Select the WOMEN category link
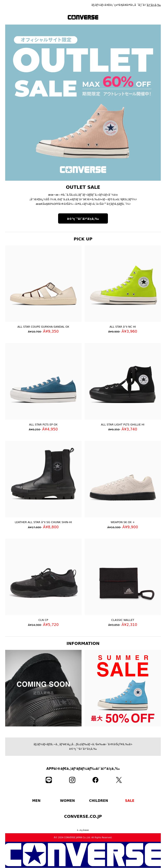 tap(67, 800)
